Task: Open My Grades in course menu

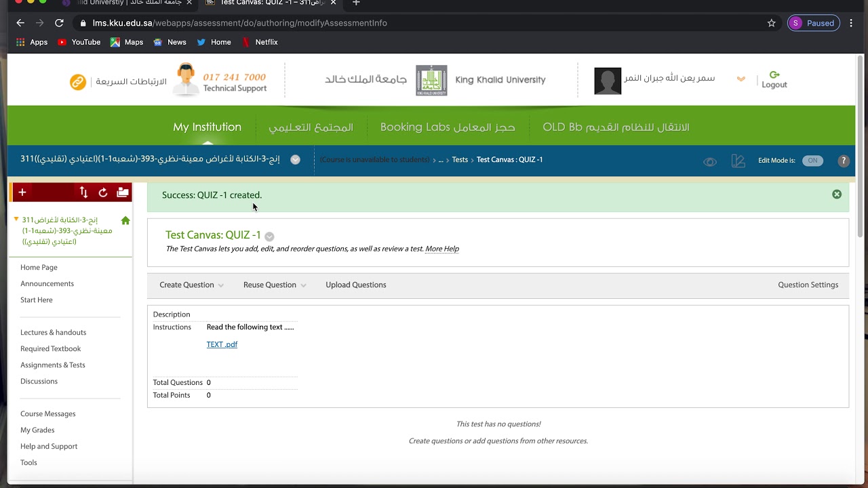Action: (x=37, y=430)
